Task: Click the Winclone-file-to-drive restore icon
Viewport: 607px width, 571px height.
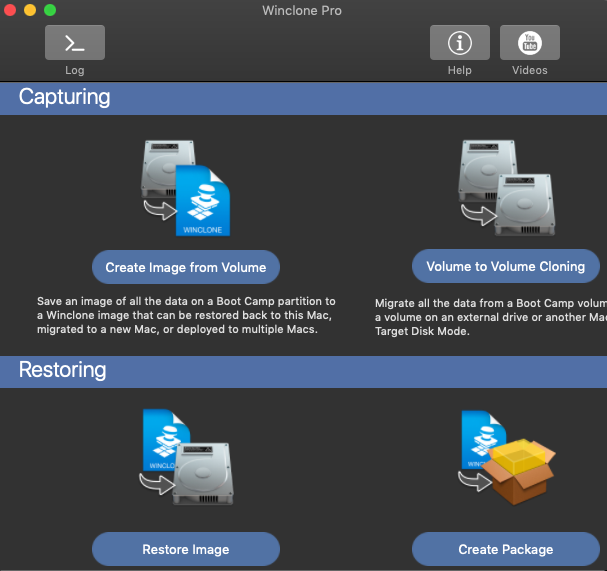Action: pyautogui.click(x=186, y=457)
